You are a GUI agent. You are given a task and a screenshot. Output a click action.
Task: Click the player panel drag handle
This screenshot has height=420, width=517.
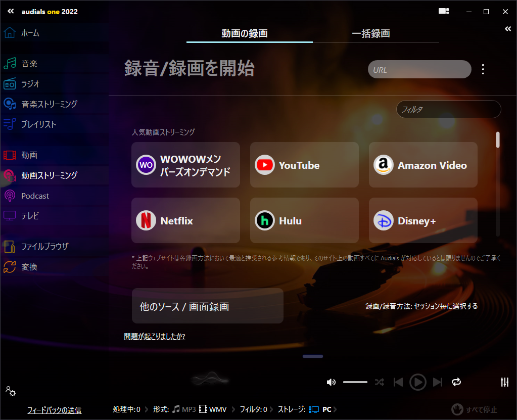[313, 356]
